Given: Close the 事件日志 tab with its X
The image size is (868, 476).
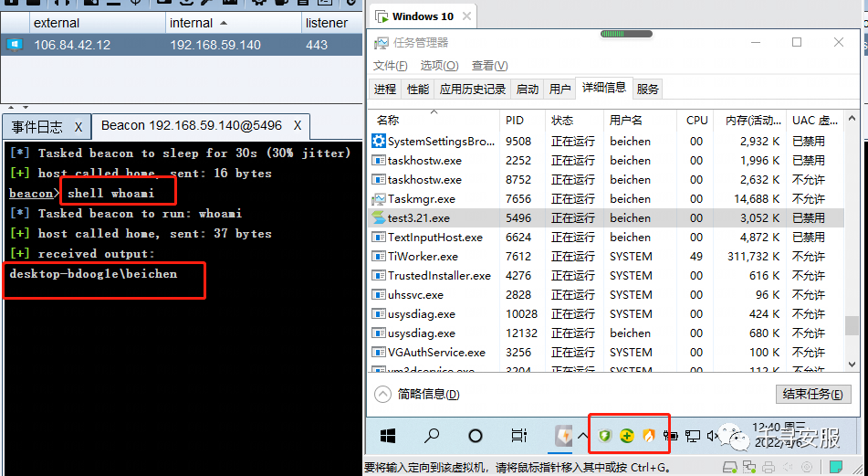Looking at the screenshot, I should click(78, 127).
